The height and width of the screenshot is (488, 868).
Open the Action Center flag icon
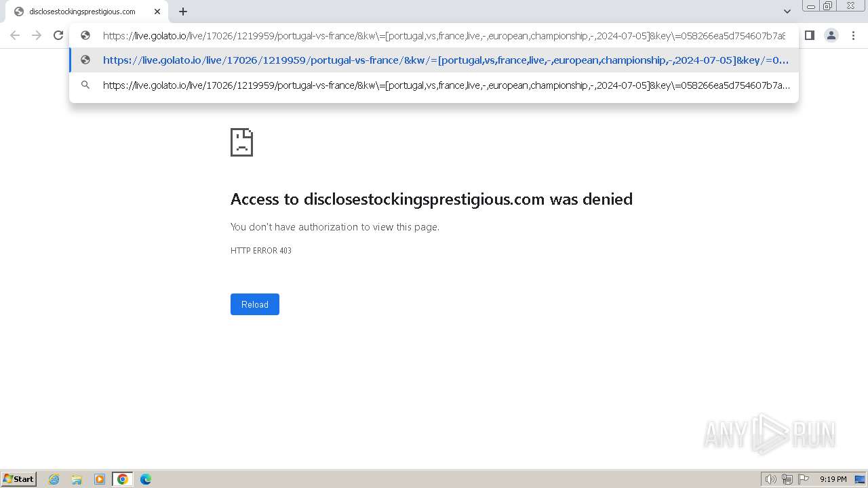click(x=804, y=479)
